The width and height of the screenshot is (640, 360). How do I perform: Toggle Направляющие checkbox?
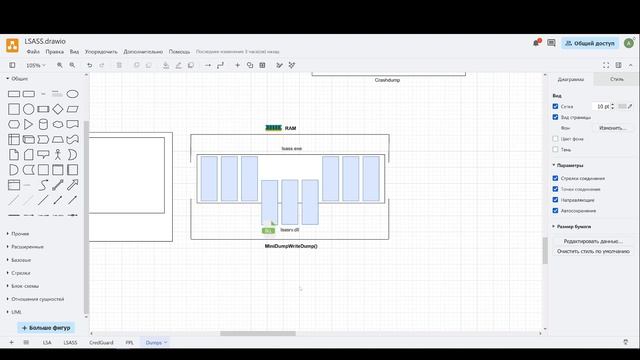(x=555, y=200)
